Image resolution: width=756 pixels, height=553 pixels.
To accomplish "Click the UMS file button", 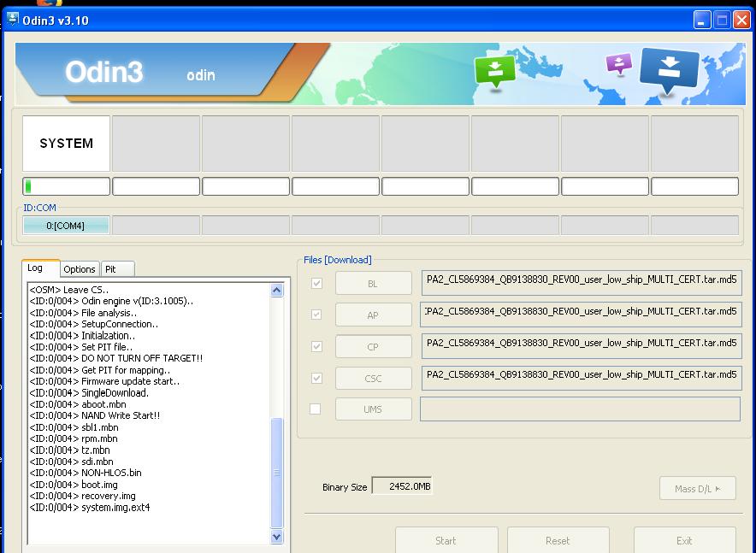I will tap(374, 409).
